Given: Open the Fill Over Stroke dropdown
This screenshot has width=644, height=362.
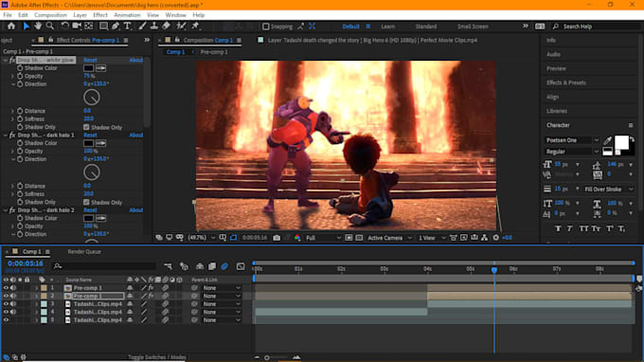Looking at the screenshot, I should 609,190.
